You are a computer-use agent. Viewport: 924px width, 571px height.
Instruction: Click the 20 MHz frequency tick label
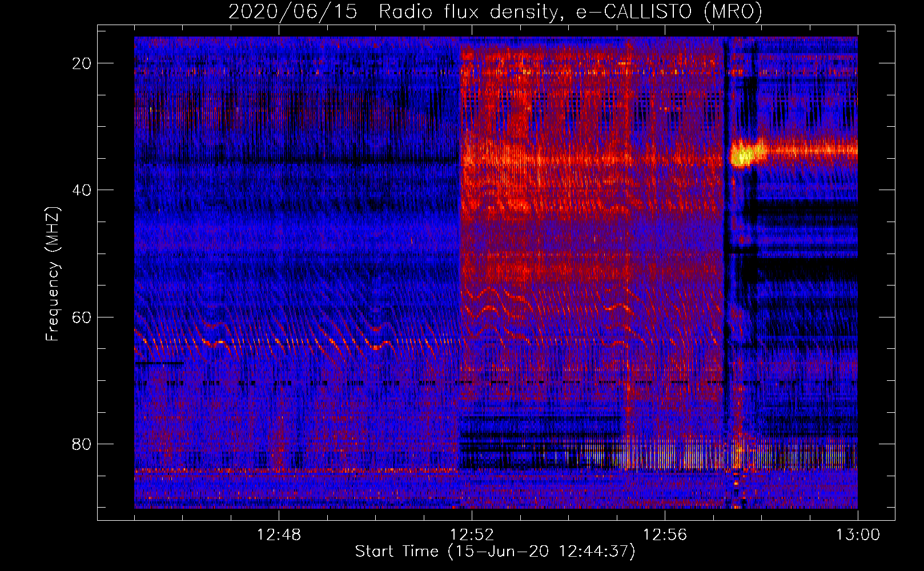pyautogui.click(x=82, y=63)
